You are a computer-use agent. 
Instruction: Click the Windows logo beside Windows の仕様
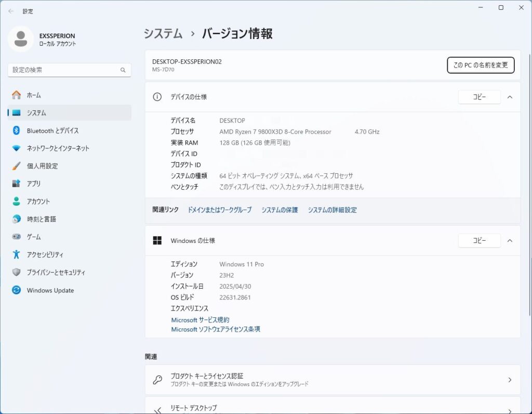[x=157, y=240]
